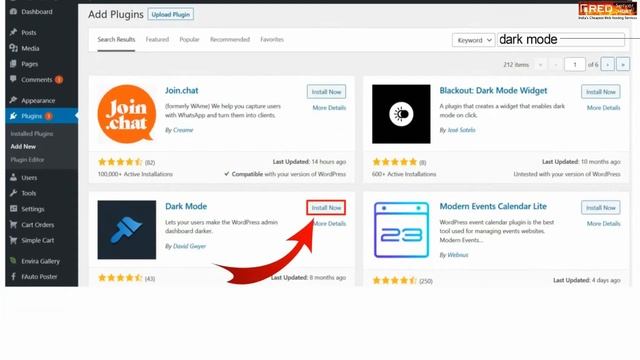The image size is (640, 360).
Task: Click the Comments notification badge
Action: tap(59, 80)
